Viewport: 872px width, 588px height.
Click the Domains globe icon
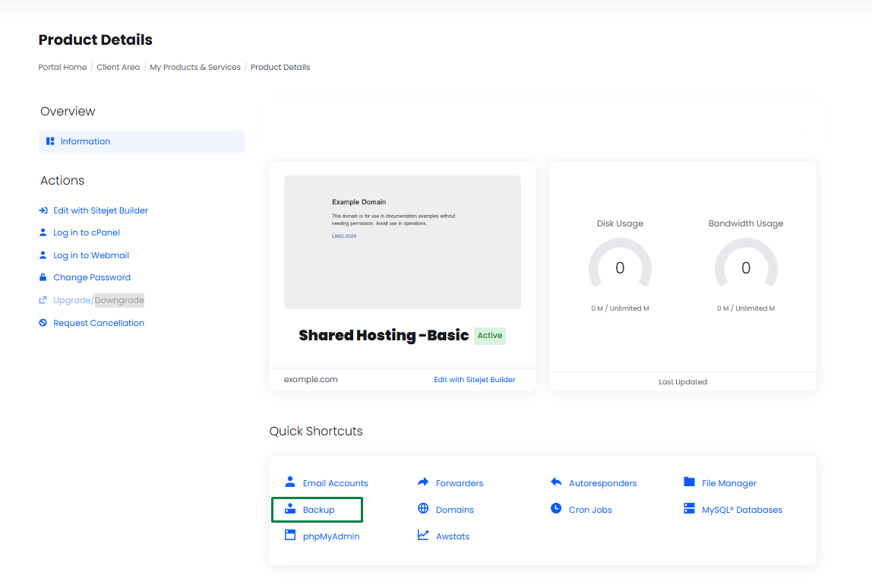pyautogui.click(x=423, y=509)
